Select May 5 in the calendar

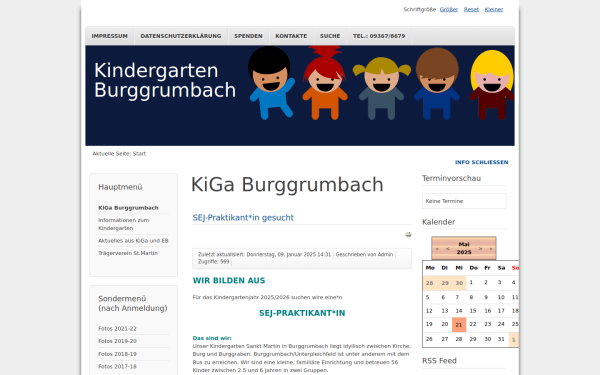(x=427, y=297)
